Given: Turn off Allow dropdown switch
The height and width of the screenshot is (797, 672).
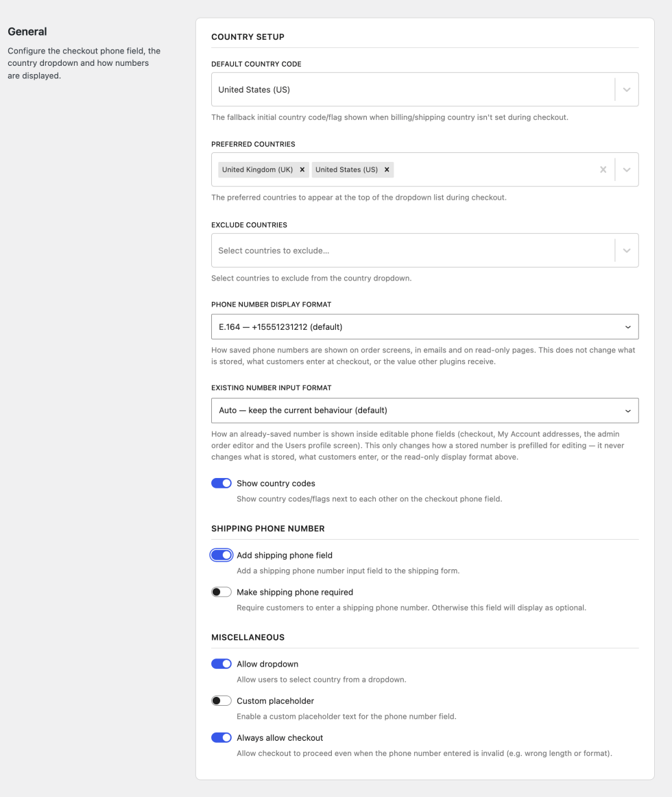Looking at the screenshot, I should [x=221, y=664].
